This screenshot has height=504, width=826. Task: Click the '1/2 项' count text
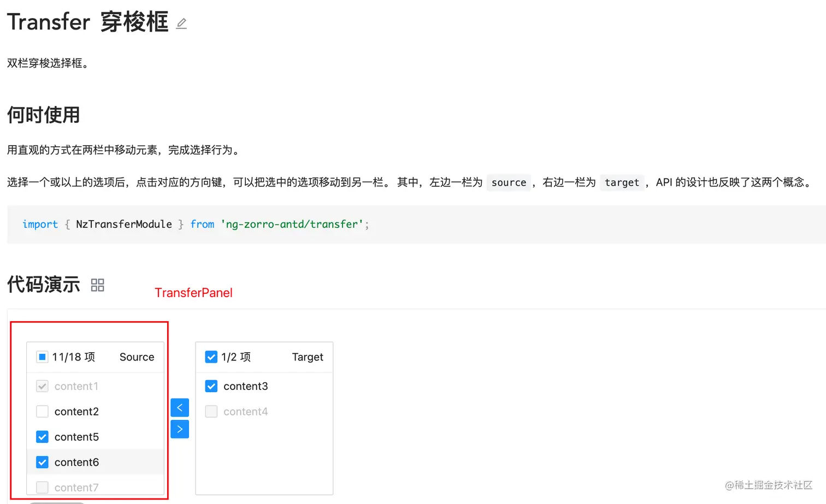click(236, 357)
